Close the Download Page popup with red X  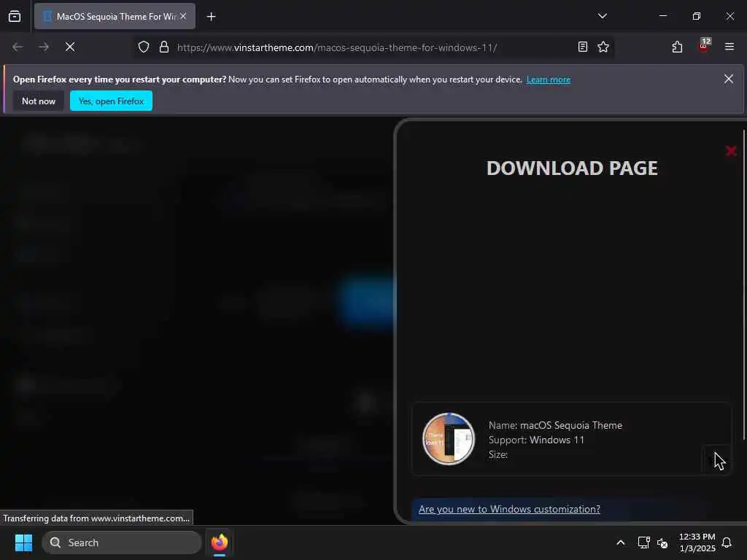pos(731,152)
